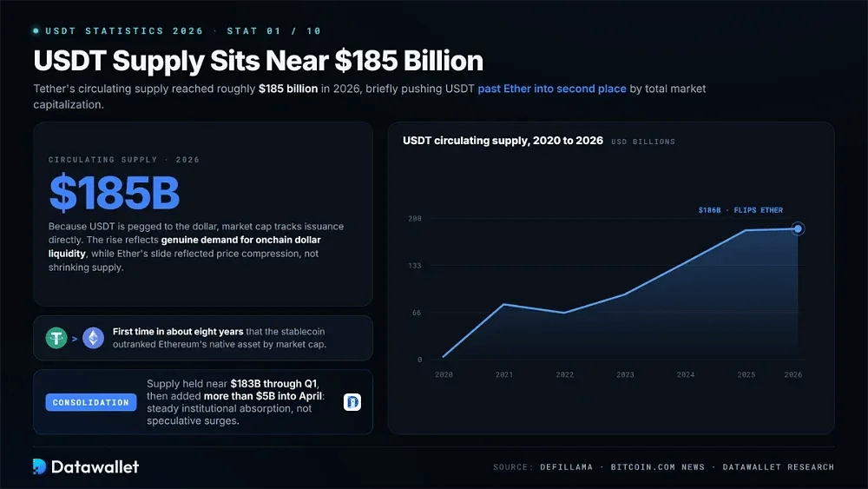Click the headline 'USDT Supply Sits Near $185 Billion'
The height and width of the screenshot is (489, 868).
[259, 61]
